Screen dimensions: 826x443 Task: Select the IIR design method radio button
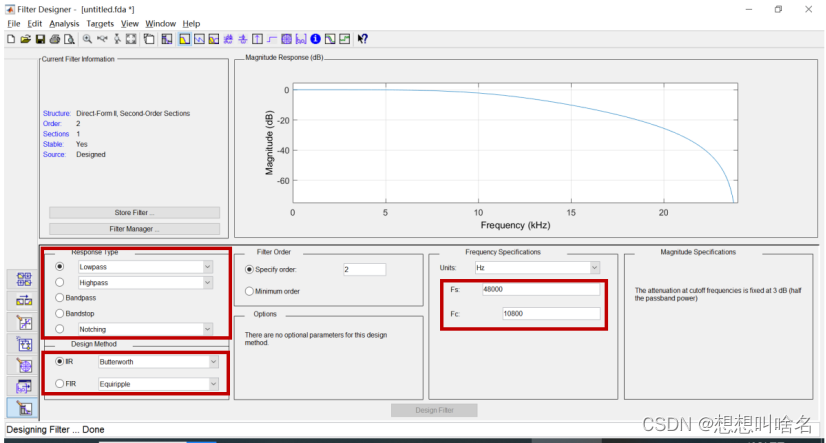tap(60, 361)
